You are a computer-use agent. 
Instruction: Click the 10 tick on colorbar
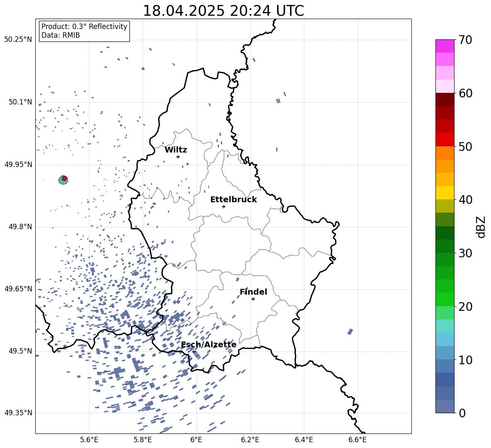tap(465, 360)
